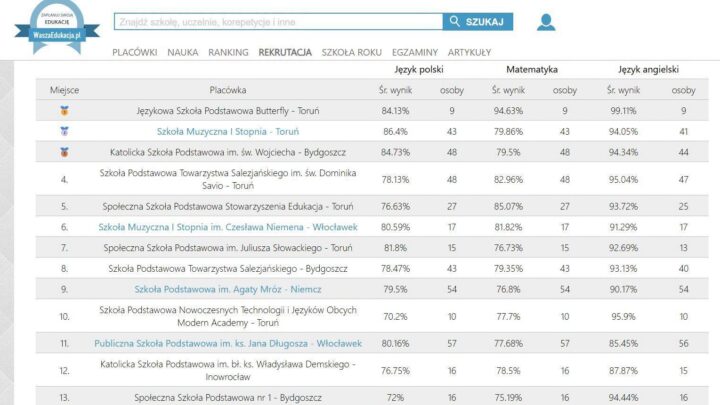
Task: Open Publiczna Szkoła Podstawowa im. ks. Jana Długosza link
Action: pos(228,343)
